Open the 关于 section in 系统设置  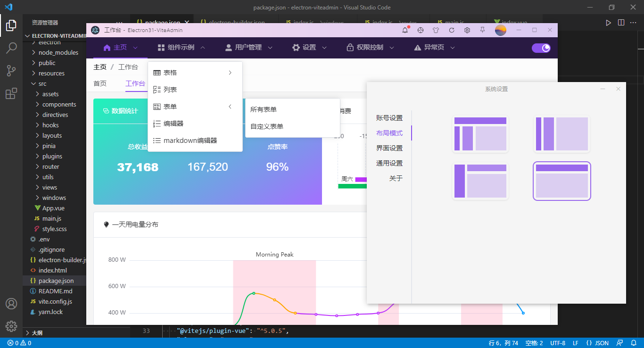pyautogui.click(x=396, y=178)
